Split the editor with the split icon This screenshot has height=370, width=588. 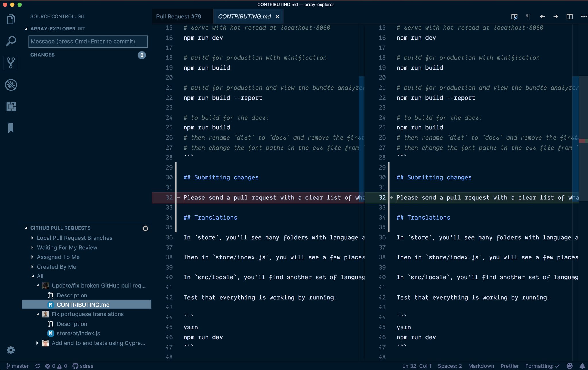[570, 17]
